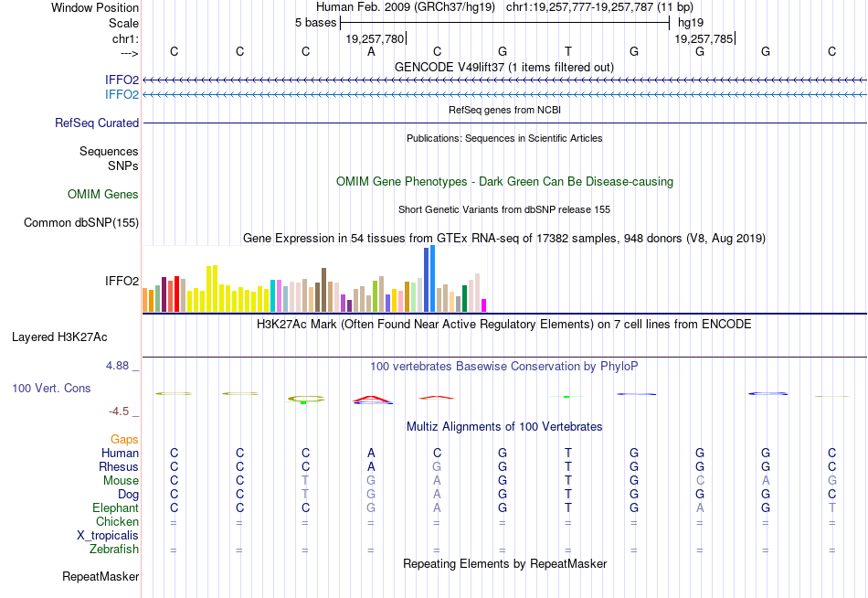Viewport: 868px width, 598px height.
Task: Select the Dog alignment row label
Action: point(128,495)
